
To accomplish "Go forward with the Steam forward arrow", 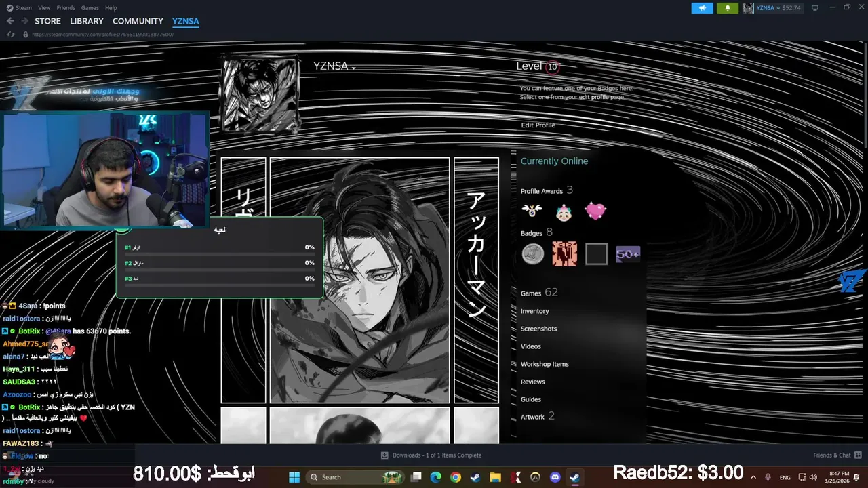I will point(24,21).
